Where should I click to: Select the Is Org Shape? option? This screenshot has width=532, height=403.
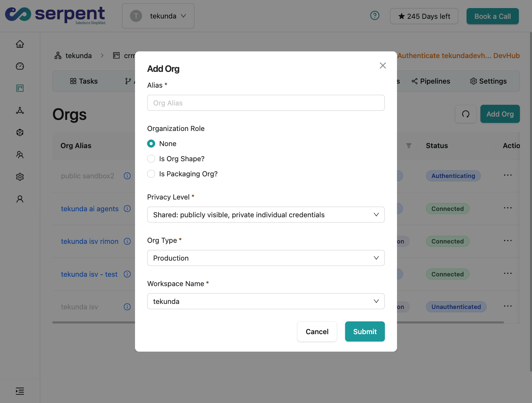click(x=151, y=159)
